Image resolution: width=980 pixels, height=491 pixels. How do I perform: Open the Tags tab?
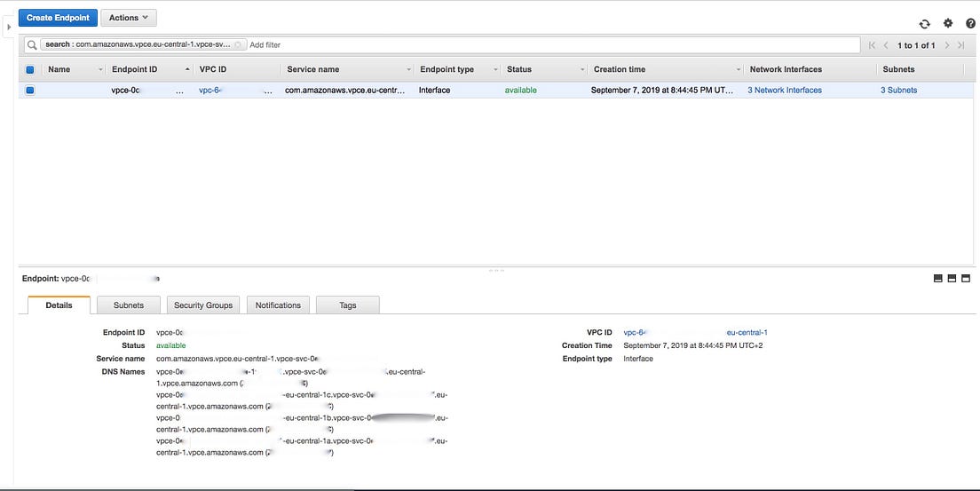(347, 305)
